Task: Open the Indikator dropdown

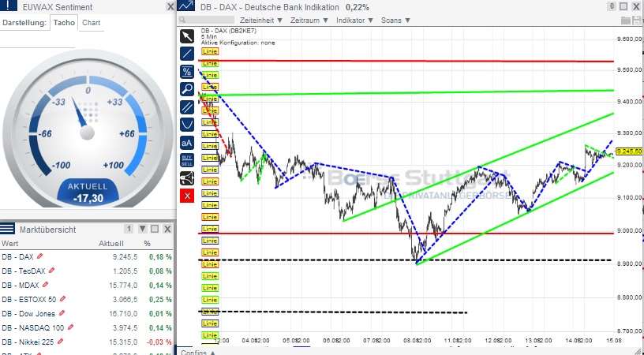Action: [355, 20]
